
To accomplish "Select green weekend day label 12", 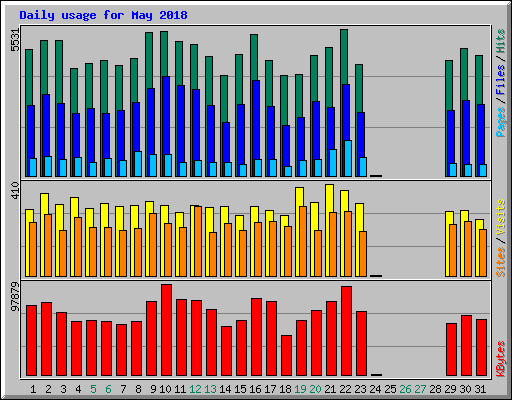I will click(x=195, y=389).
